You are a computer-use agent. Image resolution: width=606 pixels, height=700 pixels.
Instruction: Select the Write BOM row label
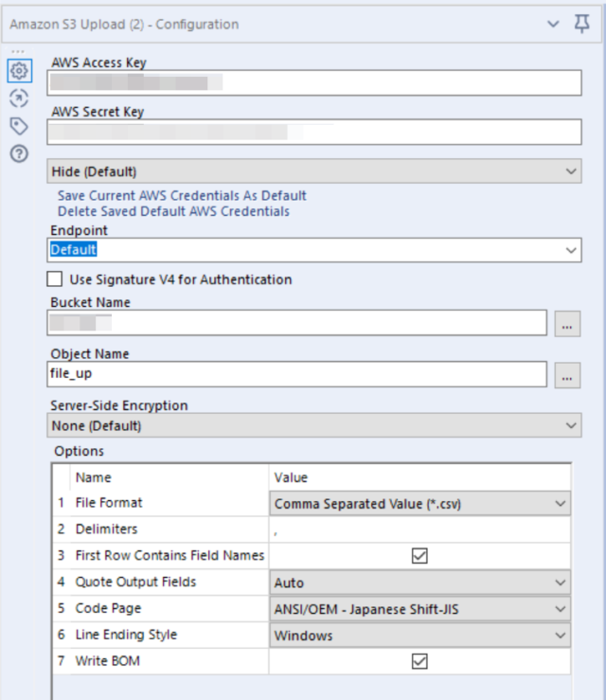click(x=108, y=661)
